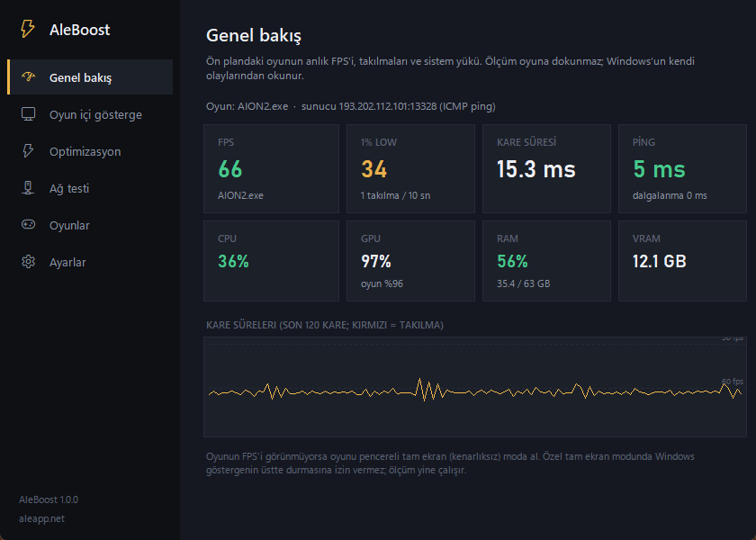Screen dimensions: 756x540
Task: Show the Oyunlar list
Action: click(x=90, y=225)
